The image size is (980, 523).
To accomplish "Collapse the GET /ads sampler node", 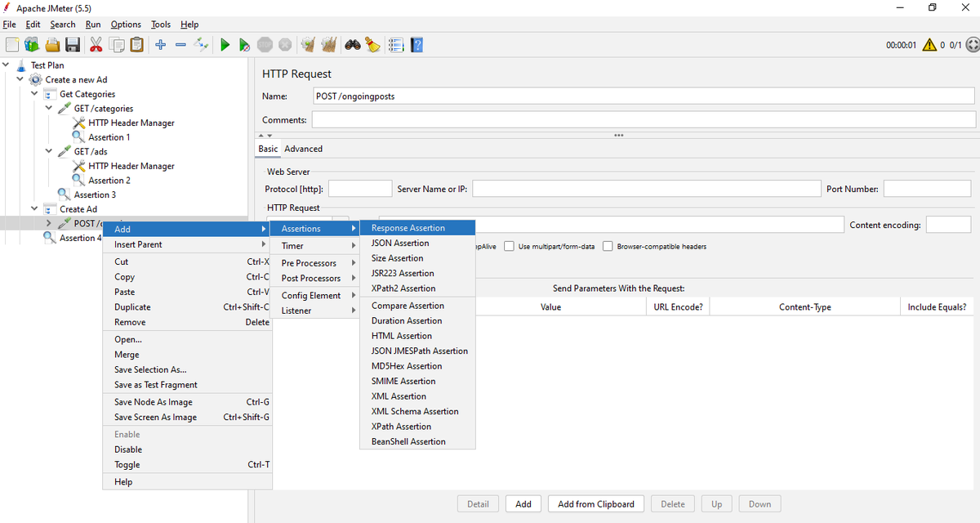I will [x=48, y=151].
